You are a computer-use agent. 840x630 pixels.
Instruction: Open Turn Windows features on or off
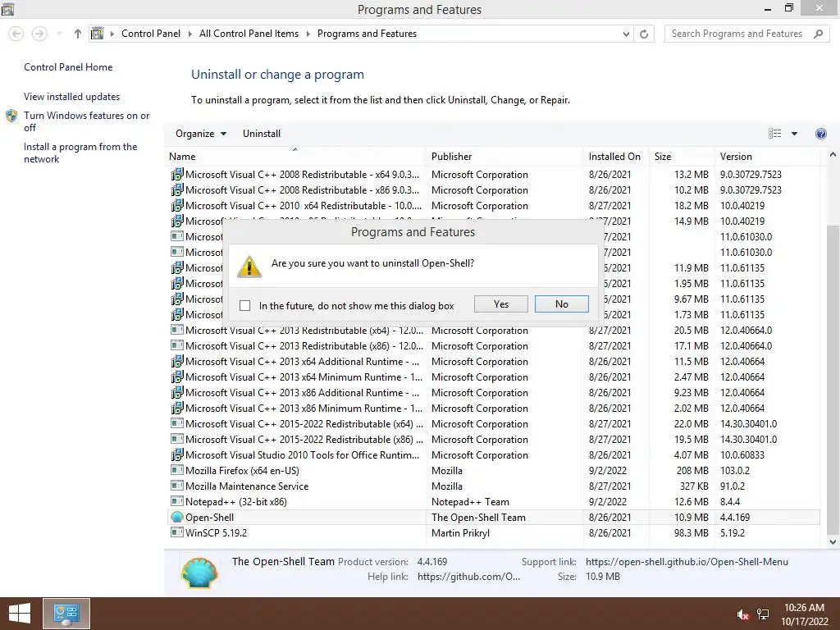click(x=86, y=121)
